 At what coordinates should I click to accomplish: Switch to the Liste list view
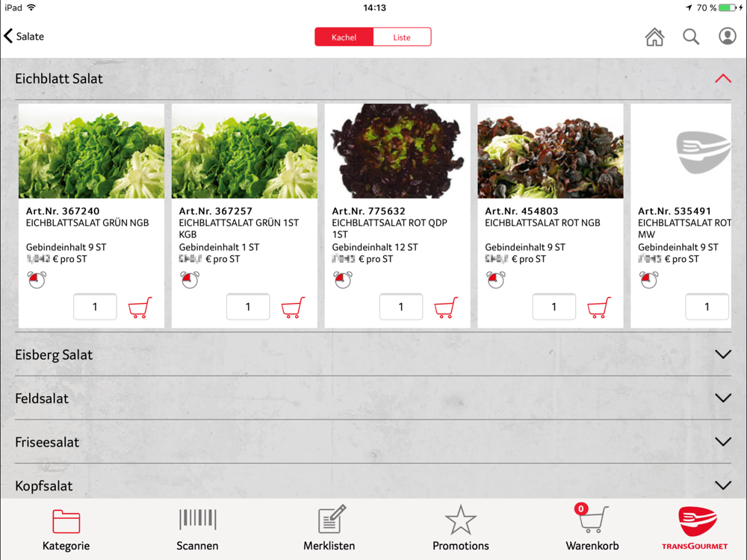(x=402, y=37)
